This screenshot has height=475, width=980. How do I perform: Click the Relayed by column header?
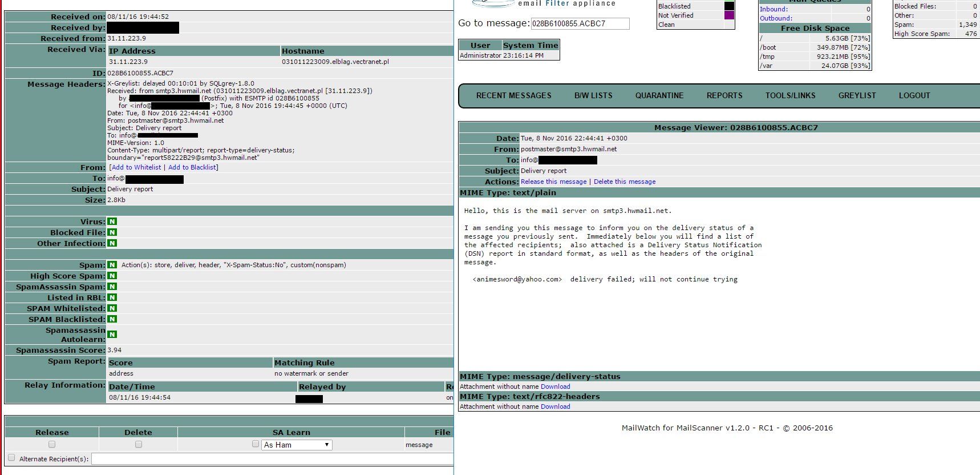(x=322, y=387)
